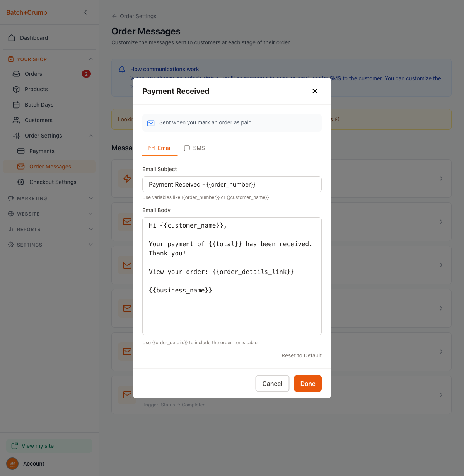
Task: Open Customers via the people icon
Action: click(x=16, y=120)
